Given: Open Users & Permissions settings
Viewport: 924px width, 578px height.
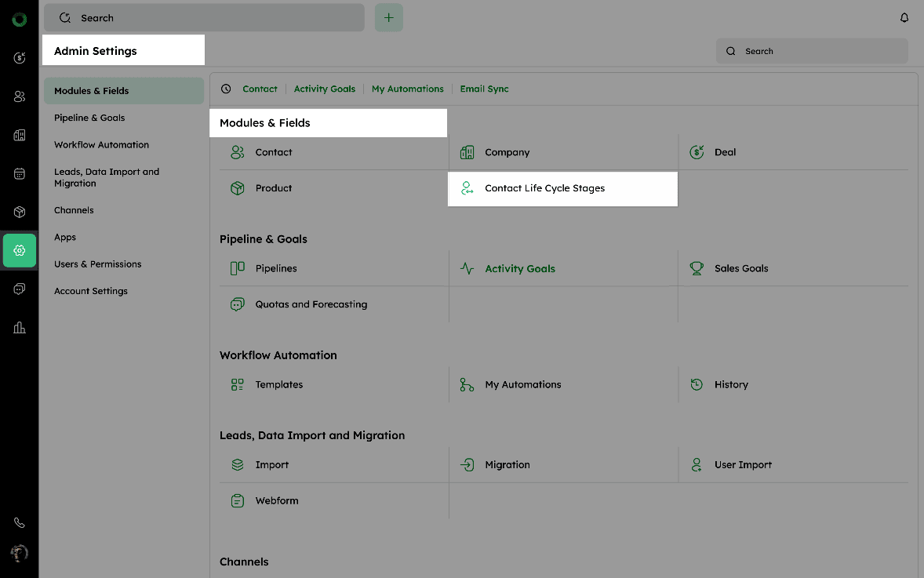Looking at the screenshot, I should [98, 264].
